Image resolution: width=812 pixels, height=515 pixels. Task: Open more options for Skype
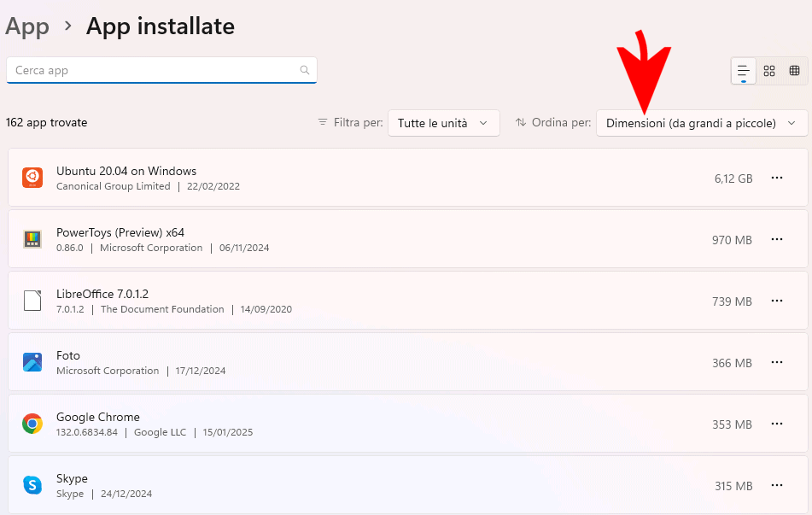pyautogui.click(x=777, y=485)
